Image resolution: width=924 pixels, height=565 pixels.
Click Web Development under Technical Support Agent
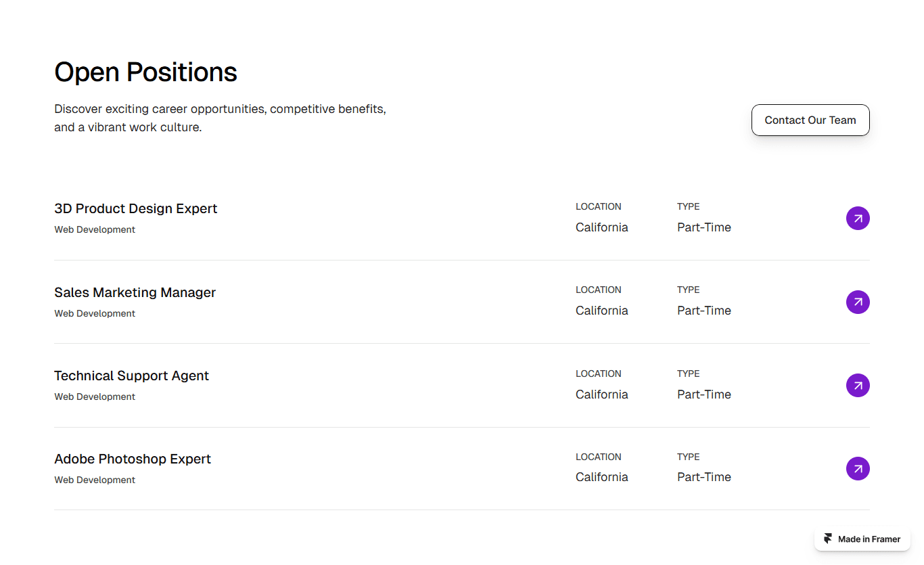[x=95, y=397]
